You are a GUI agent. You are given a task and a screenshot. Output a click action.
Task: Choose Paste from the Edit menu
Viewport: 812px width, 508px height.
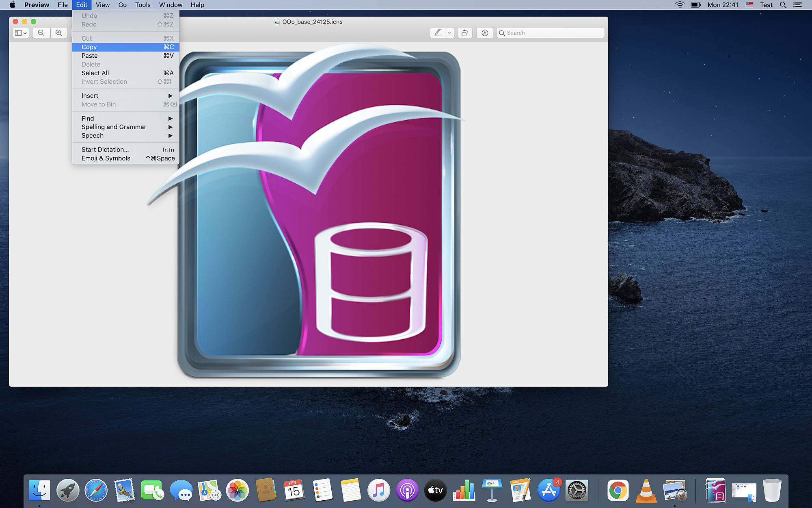[125, 56]
